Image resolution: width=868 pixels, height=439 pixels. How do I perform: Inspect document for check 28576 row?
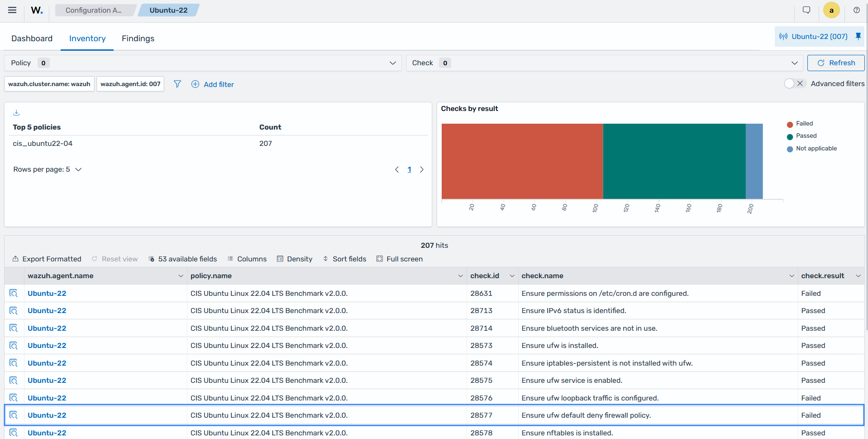coord(14,398)
